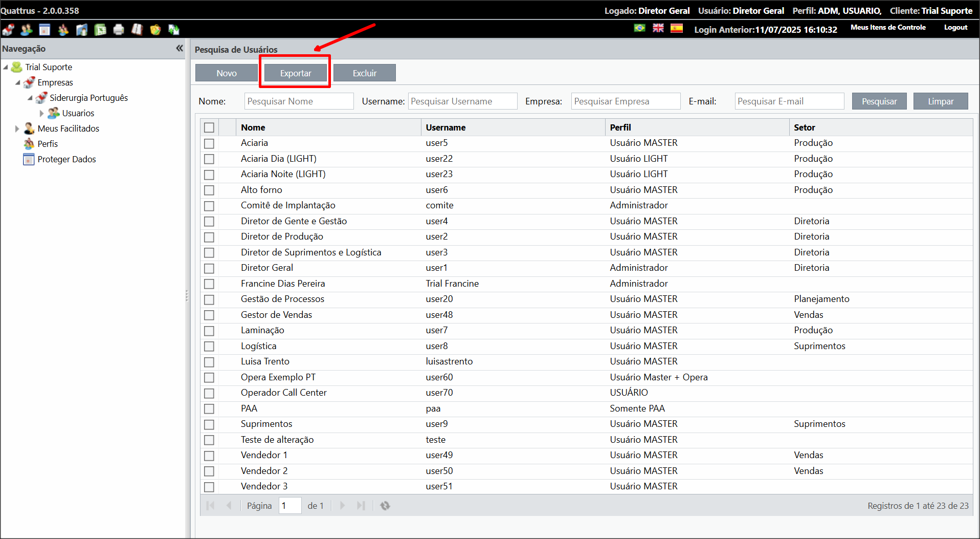The image size is (980, 539).
Task: Switch language using the Spain flag
Action: coord(676,28)
